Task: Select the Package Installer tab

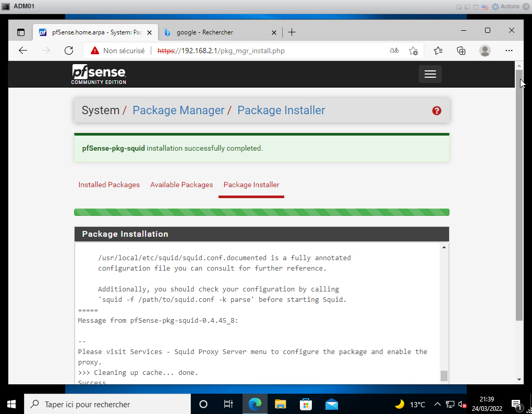Action: click(x=251, y=185)
